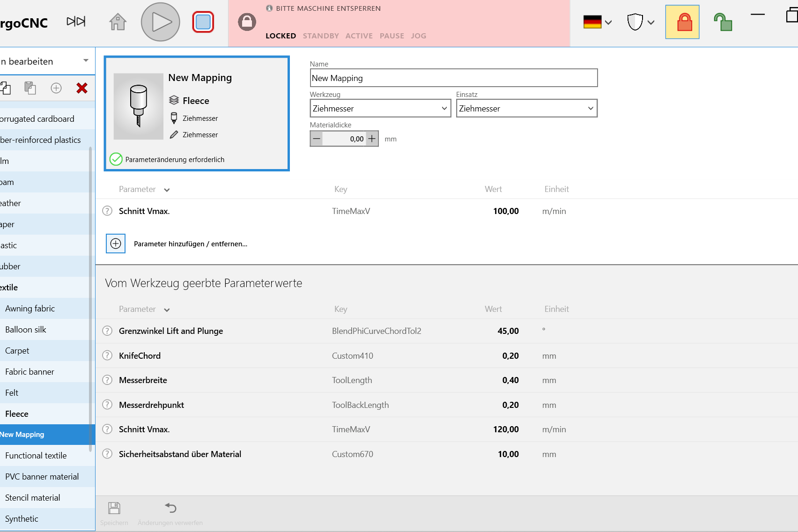Open help for Messerbreite parameter
Viewport: 798px width, 532px height.
pyautogui.click(x=107, y=380)
